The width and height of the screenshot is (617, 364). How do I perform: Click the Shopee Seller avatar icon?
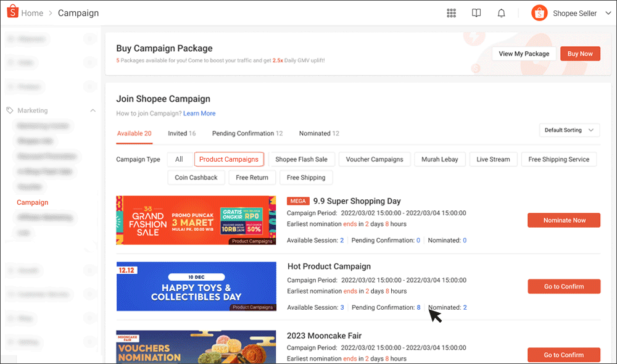click(x=539, y=12)
